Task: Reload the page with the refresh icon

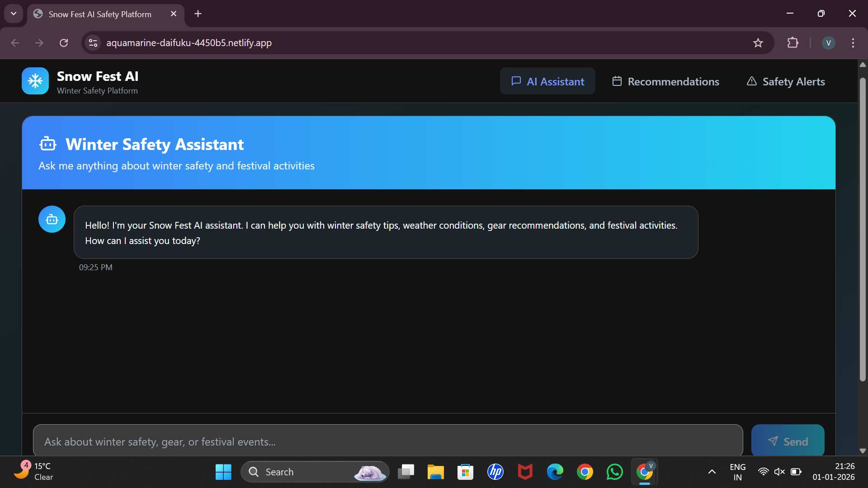Action: [64, 43]
